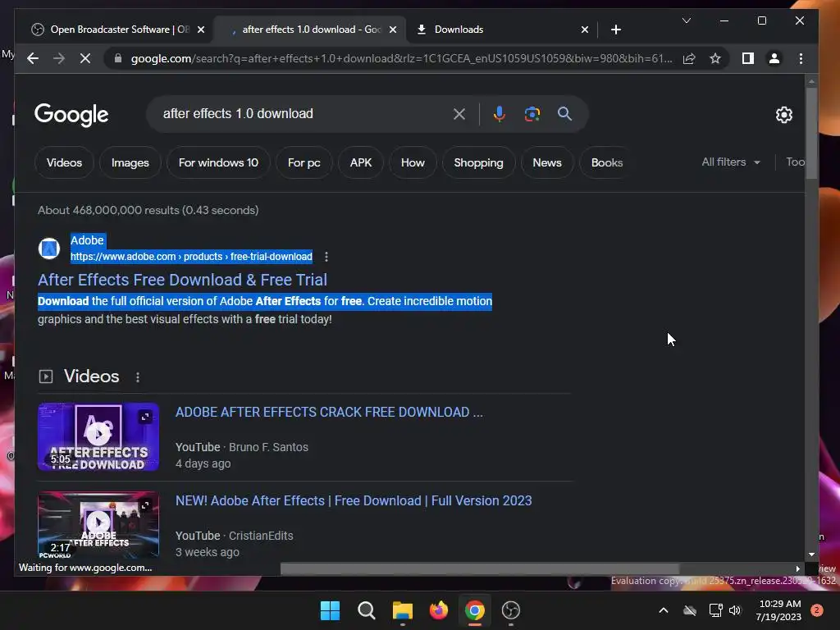The image size is (840, 630).
Task: Search by voice microphone
Action: click(499, 113)
